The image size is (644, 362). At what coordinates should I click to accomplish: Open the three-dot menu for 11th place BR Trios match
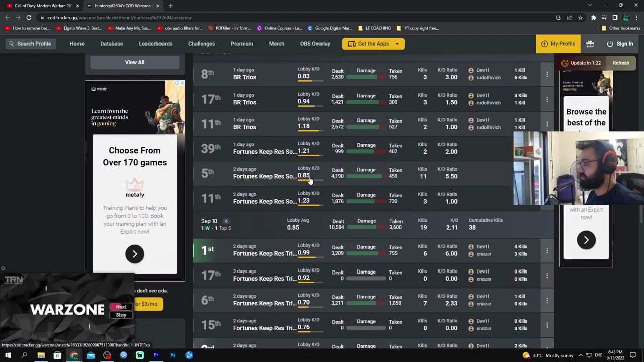(547, 124)
